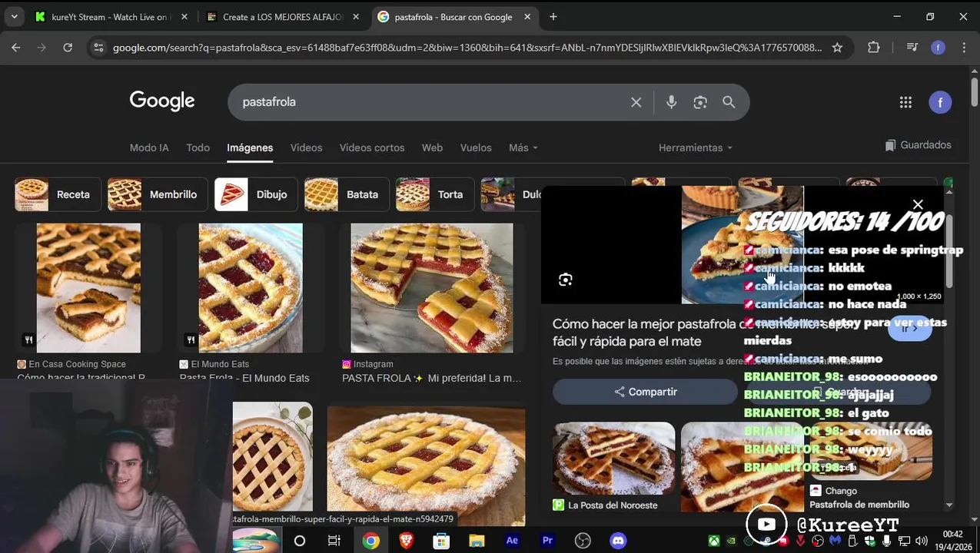Image resolution: width=980 pixels, height=553 pixels.
Task: Open the Chrome three-dot menu
Action: pyautogui.click(x=964, y=48)
